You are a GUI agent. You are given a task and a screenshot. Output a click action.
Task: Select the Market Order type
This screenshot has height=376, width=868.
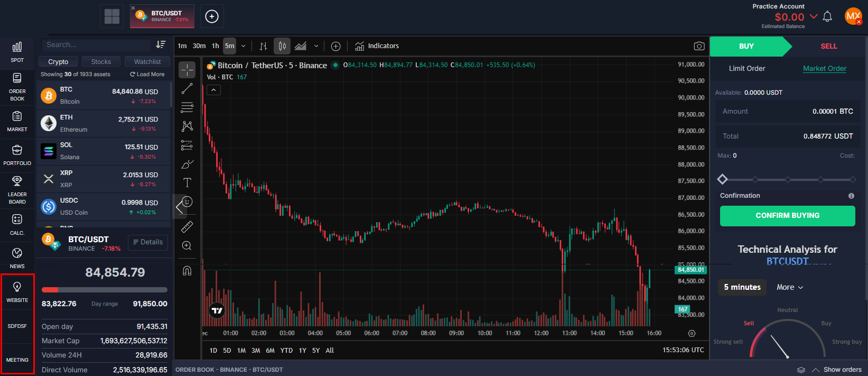point(824,68)
